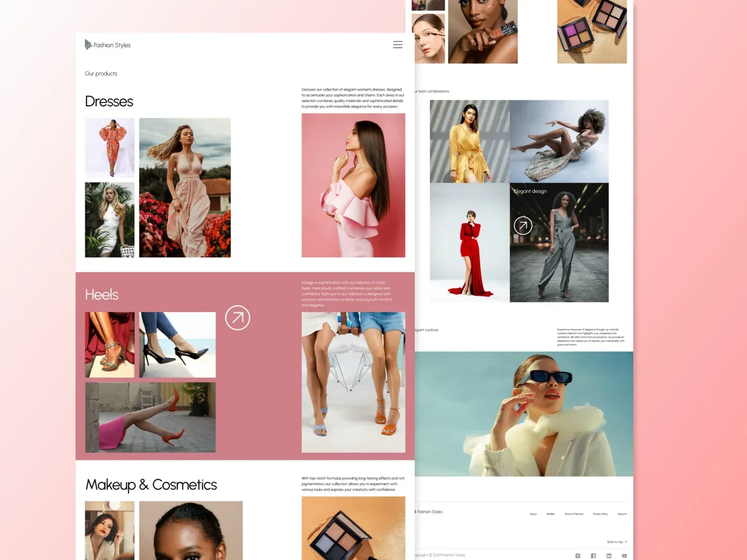The image size is (747, 560).
Task: Open the Privacy Policy footer link
Action: click(x=600, y=514)
